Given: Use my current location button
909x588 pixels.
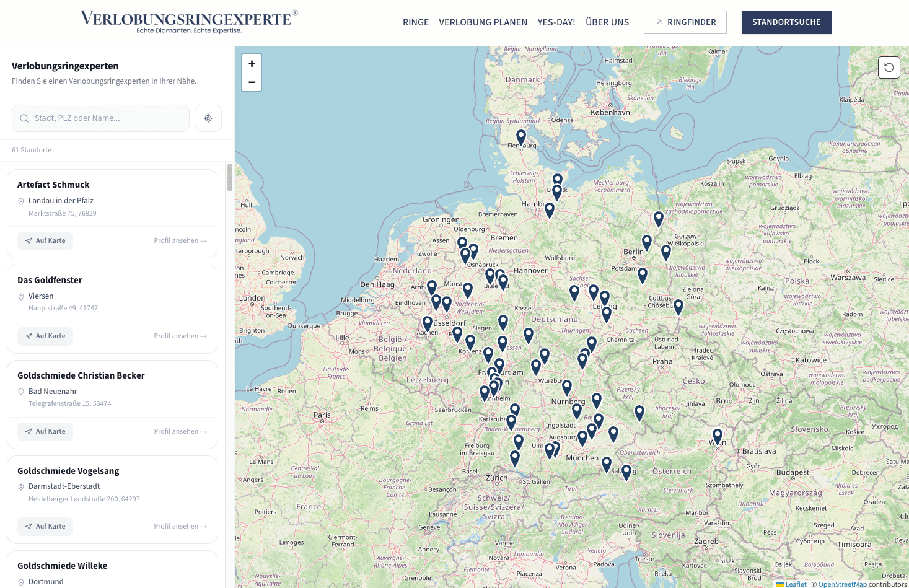Looking at the screenshot, I should click(208, 118).
